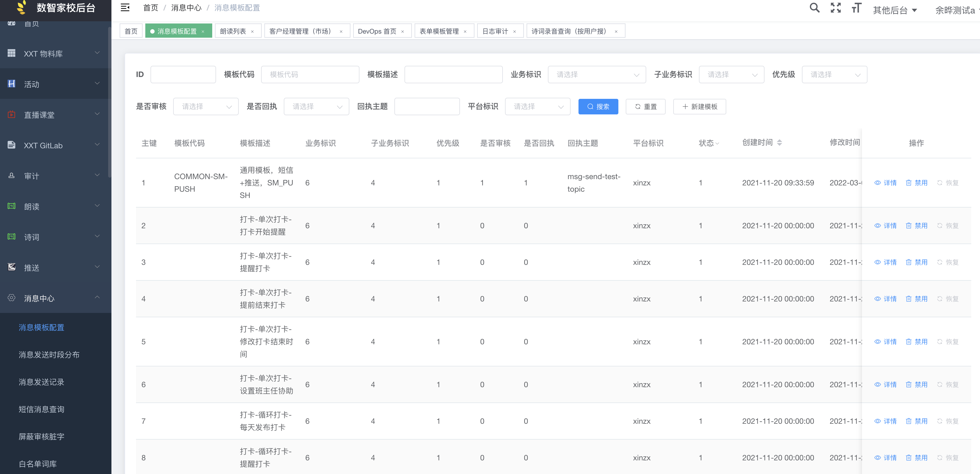The image size is (980, 474).
Task: Open the 状态 column filter arrow
Action: point(717,143)
